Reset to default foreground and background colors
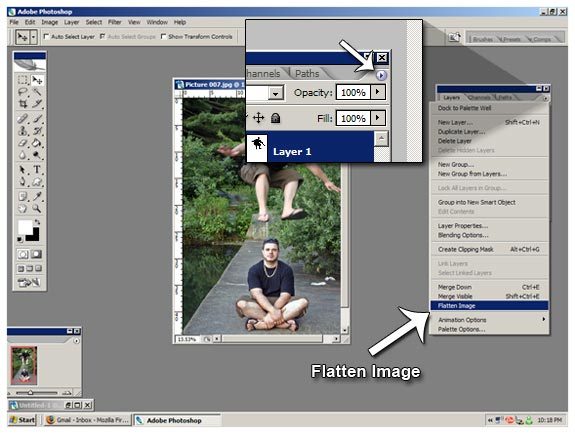 point(20,239)
